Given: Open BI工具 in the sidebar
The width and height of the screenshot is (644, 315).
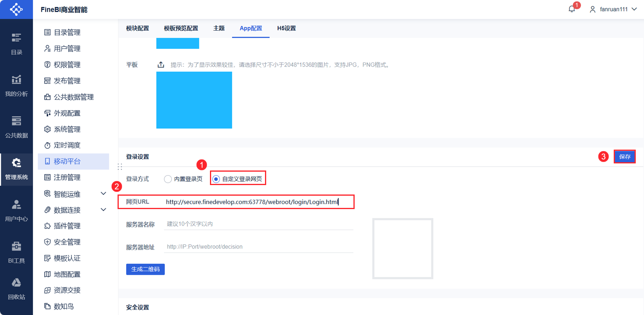Looking at the screenshot, I should (16, 252).
